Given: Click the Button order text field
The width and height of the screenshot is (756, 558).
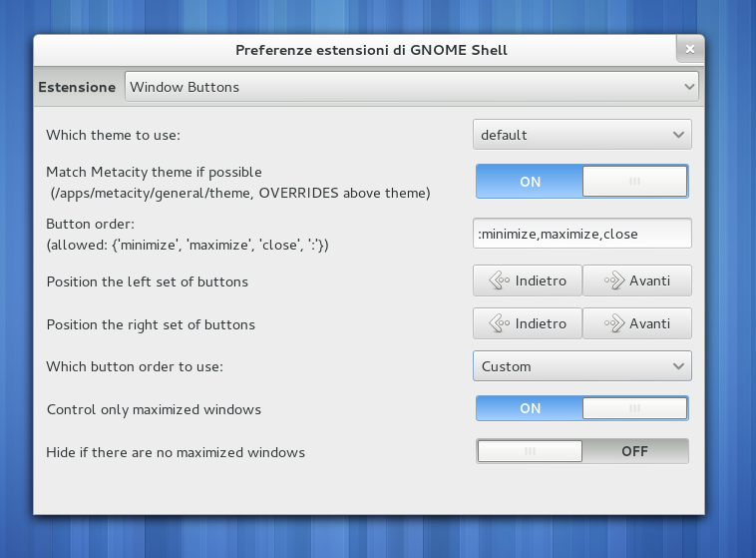Looking at the screenshot, I should [x=581, y=234].
